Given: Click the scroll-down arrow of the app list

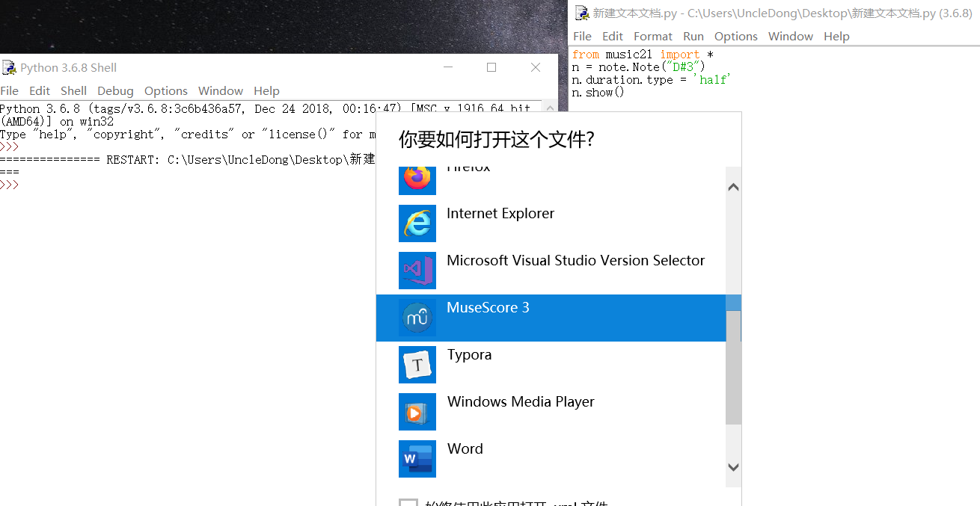Looking at the screenshot, I should (733, 466).
